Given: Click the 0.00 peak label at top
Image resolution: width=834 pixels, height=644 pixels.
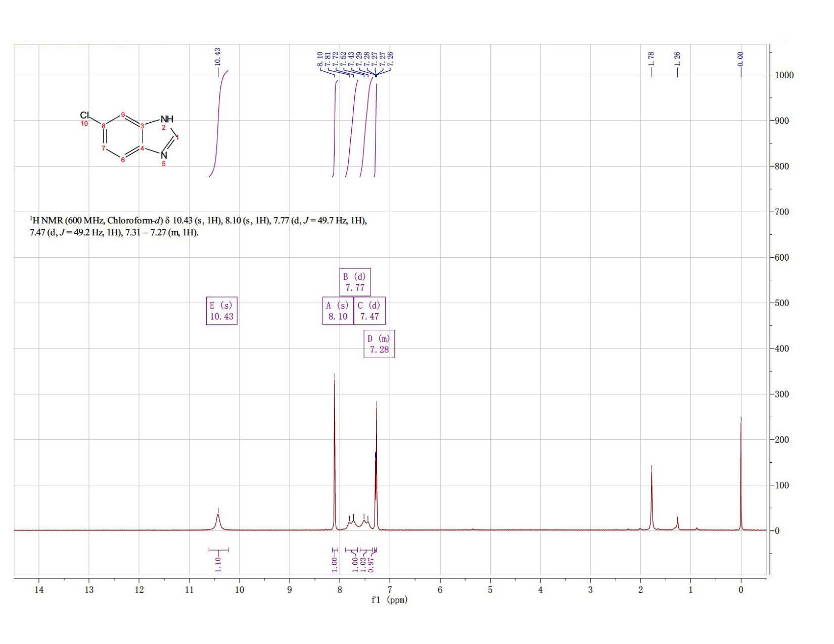Looking at the screenshot, I should point(741,59).
